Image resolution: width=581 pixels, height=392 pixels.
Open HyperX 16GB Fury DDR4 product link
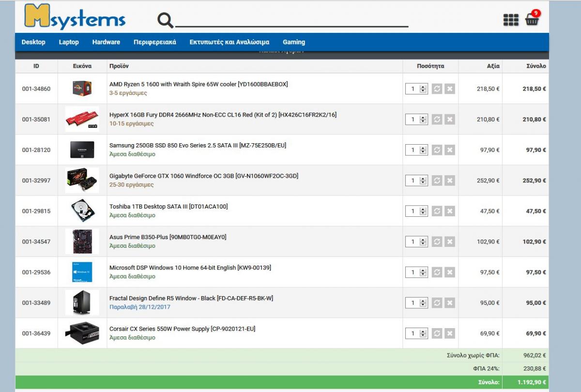point(223,115)
